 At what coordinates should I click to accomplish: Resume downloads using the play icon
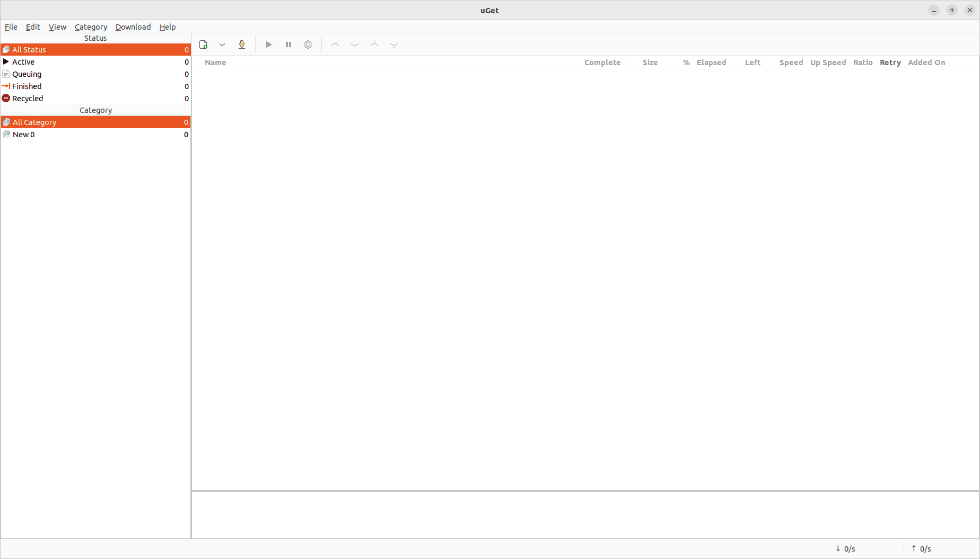coord(268,45)
